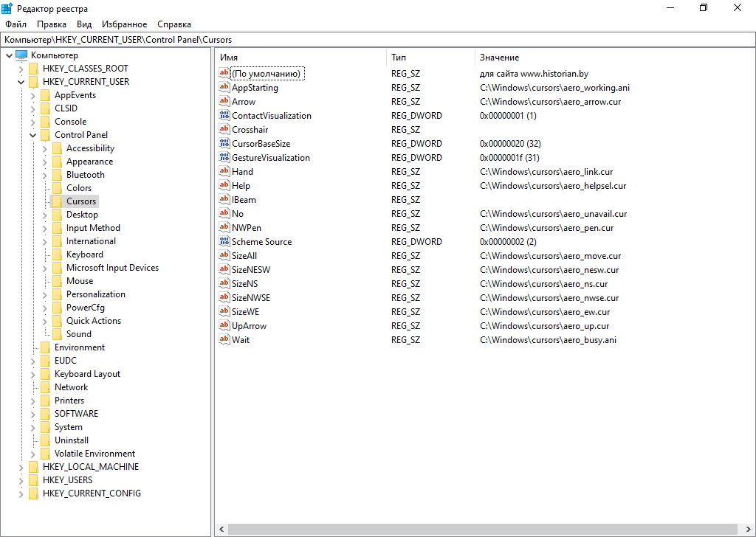Collapse the Control Panel key
This screenshot has width=756, height=537.
[32, 135]
